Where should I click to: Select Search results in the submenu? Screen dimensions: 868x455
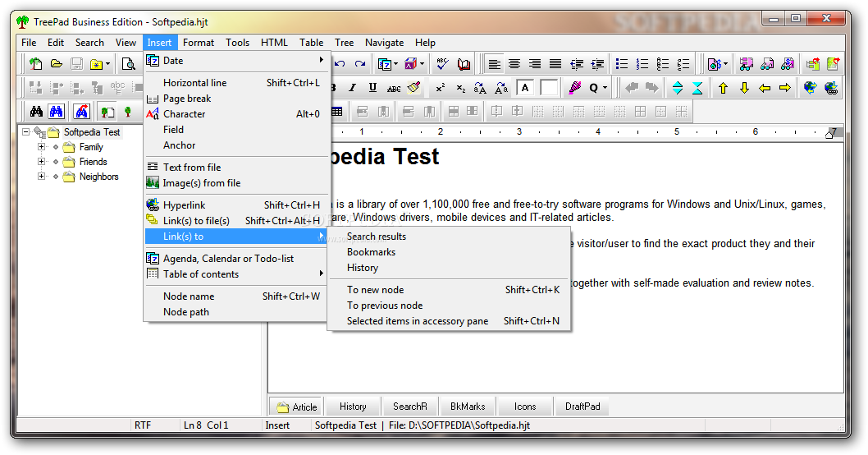point(449,236)
